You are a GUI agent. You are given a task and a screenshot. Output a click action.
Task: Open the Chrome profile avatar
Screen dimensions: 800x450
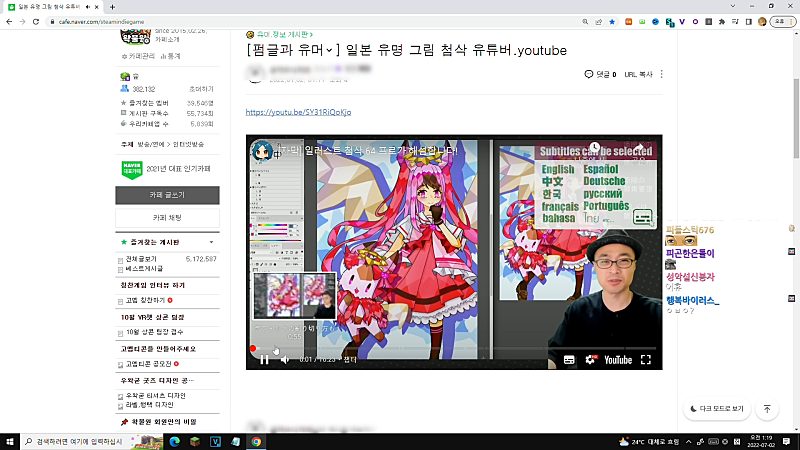762,22
